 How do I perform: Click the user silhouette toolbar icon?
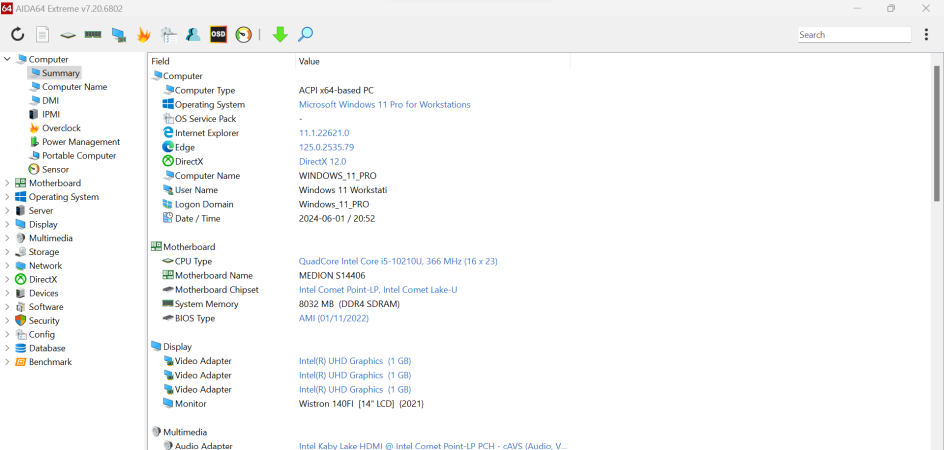click(x=193, y=34)
